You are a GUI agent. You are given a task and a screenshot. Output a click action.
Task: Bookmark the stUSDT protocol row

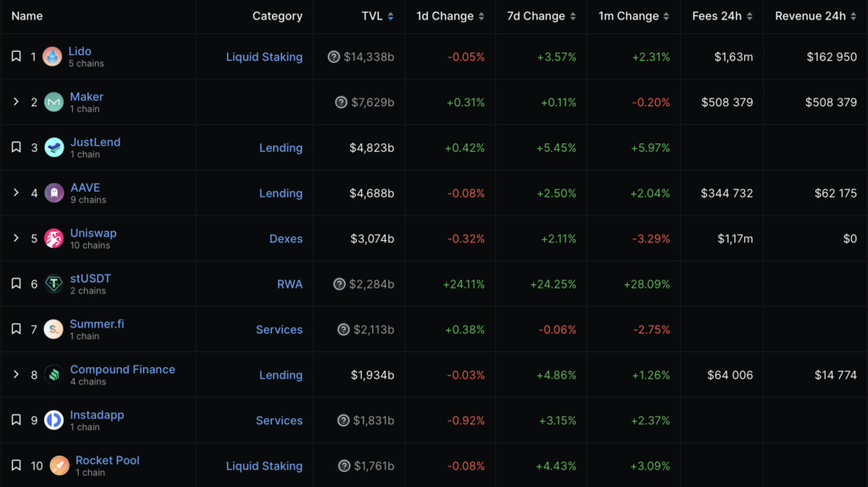click(x=16, y=284)
